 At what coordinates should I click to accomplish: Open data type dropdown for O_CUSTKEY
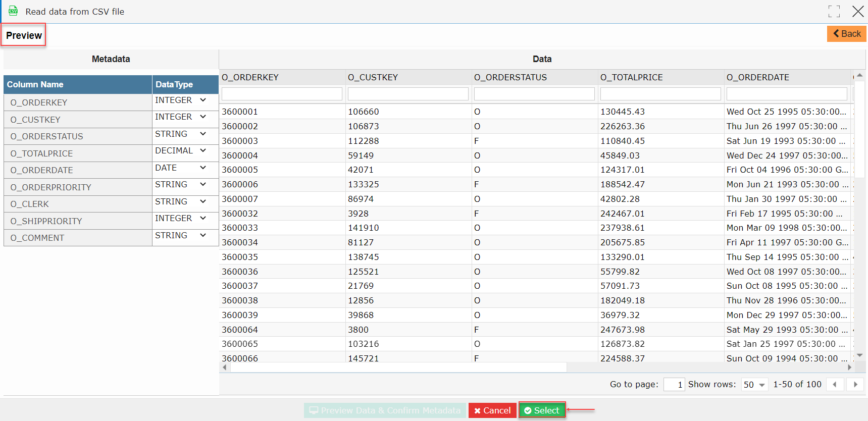(181, 117)
